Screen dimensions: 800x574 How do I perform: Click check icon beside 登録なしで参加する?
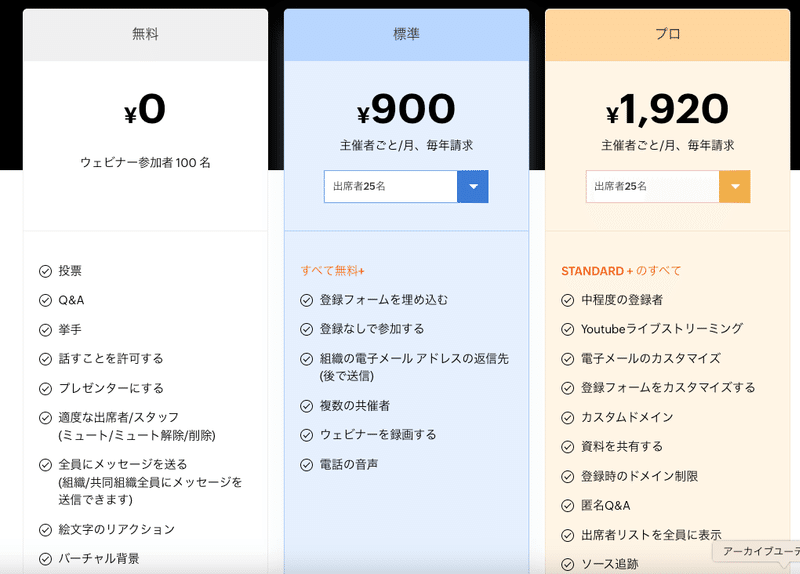[306, 329]
